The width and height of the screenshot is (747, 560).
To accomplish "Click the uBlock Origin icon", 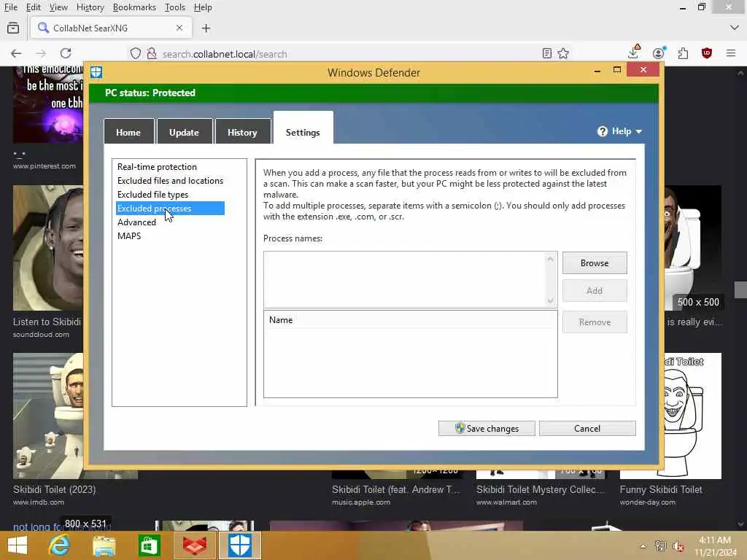I will (707, 53).
